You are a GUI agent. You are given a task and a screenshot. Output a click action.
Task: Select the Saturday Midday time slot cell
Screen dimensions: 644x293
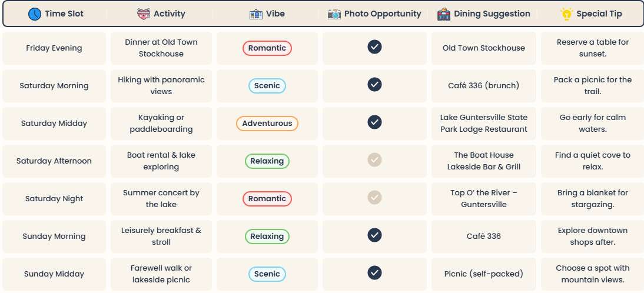tap(54, 124)
